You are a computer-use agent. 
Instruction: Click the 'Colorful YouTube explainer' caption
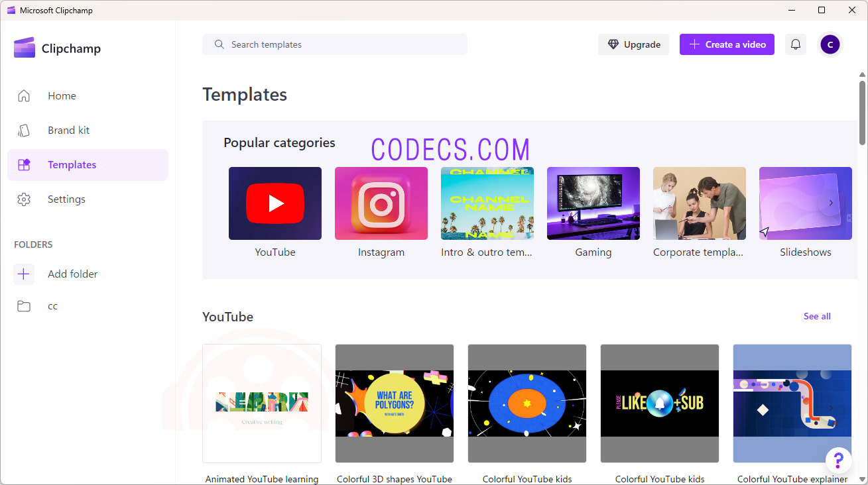pos(792,479)
